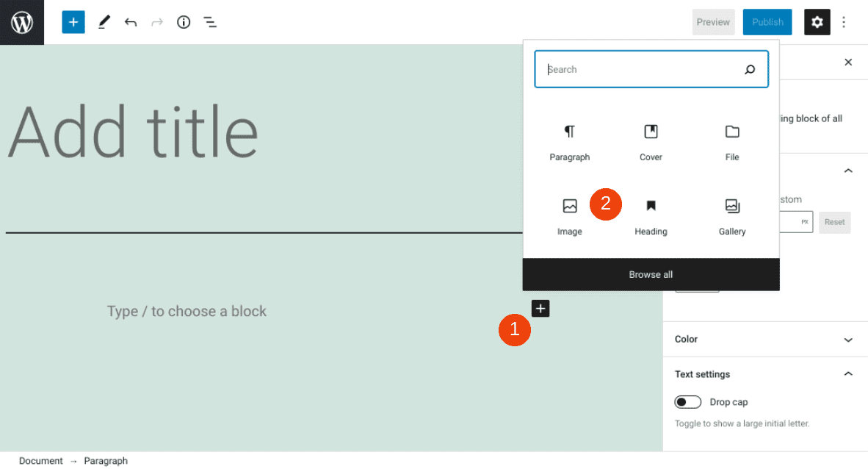Screen dimensions: 868x469
Task: Collapse the Text settings section
Action: [x=848, y=374]
